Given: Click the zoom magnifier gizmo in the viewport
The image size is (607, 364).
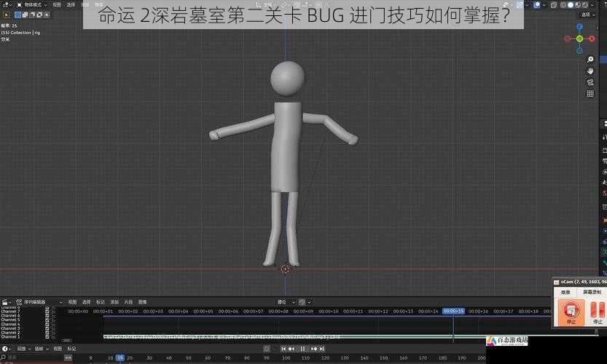Looking at the screenshot, I should point(590,59).
